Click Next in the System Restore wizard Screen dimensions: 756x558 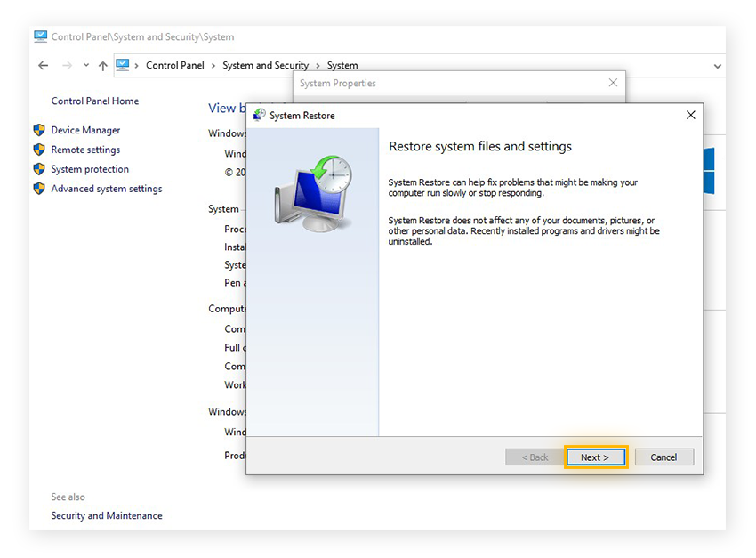[x=595, y=457]
